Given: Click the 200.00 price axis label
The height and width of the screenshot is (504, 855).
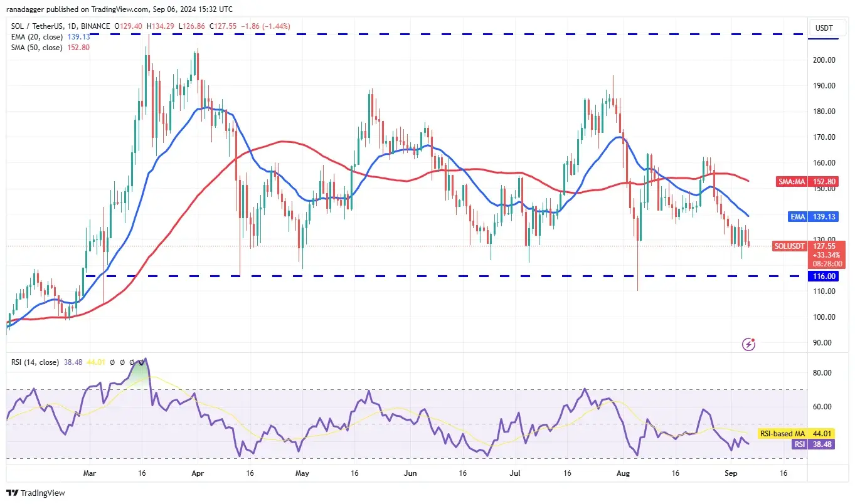Looking at the screenshot, I should [x=824, y=60].
